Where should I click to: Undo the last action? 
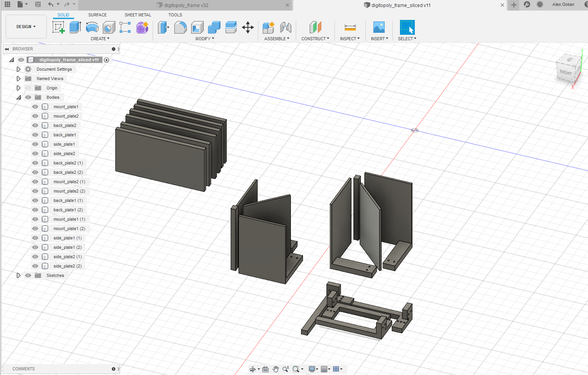(50, 5)
